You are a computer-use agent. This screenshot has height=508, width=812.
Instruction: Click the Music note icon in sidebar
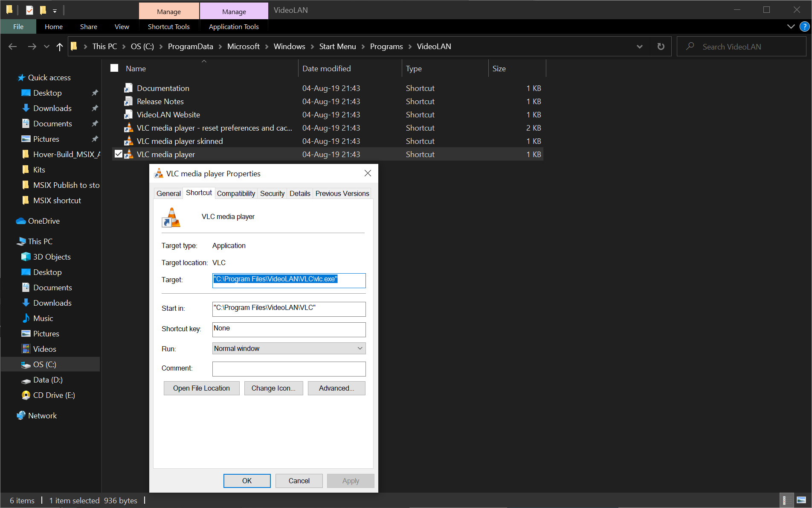(26, 318)
